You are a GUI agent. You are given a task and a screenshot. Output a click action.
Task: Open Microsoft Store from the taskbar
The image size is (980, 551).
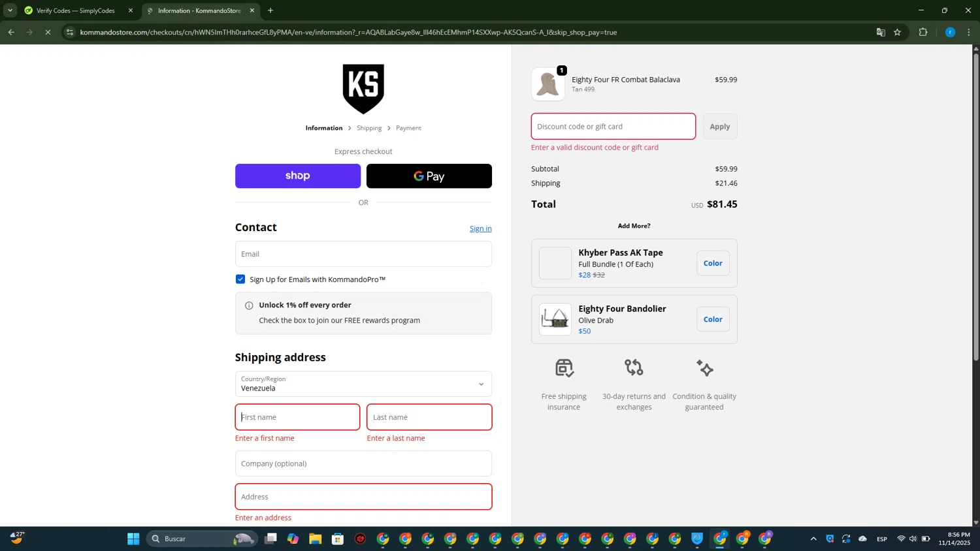point(338,539)
